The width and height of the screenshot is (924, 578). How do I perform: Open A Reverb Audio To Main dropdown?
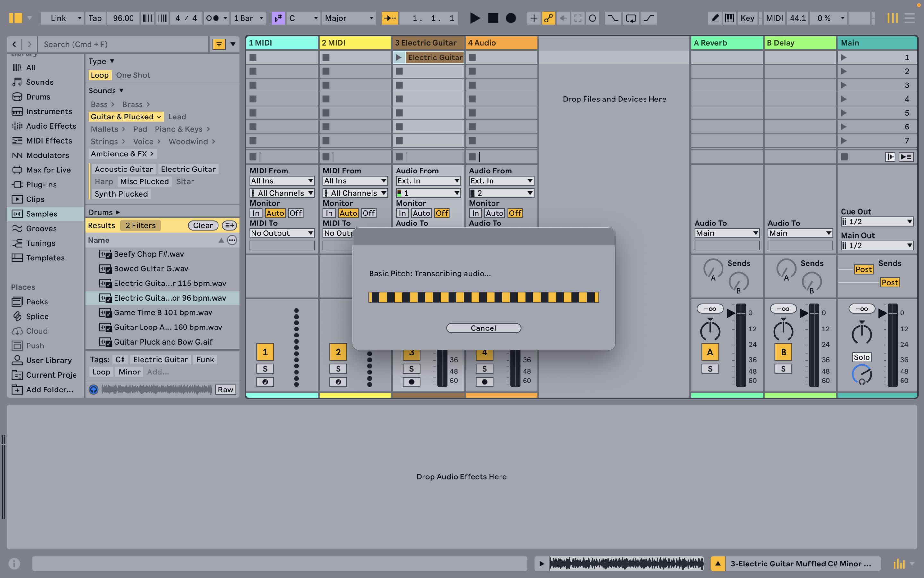click(727, 233)
